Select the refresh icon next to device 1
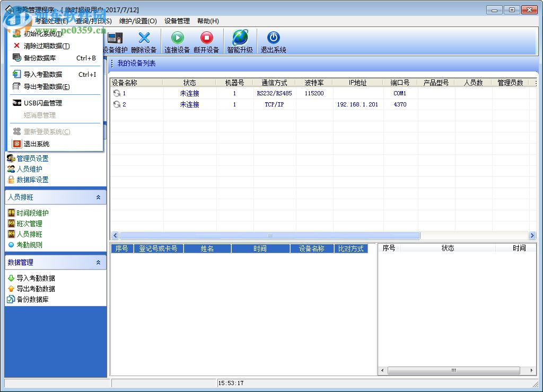This screenshot has height=392, width=543. click(x=117, y=93)
